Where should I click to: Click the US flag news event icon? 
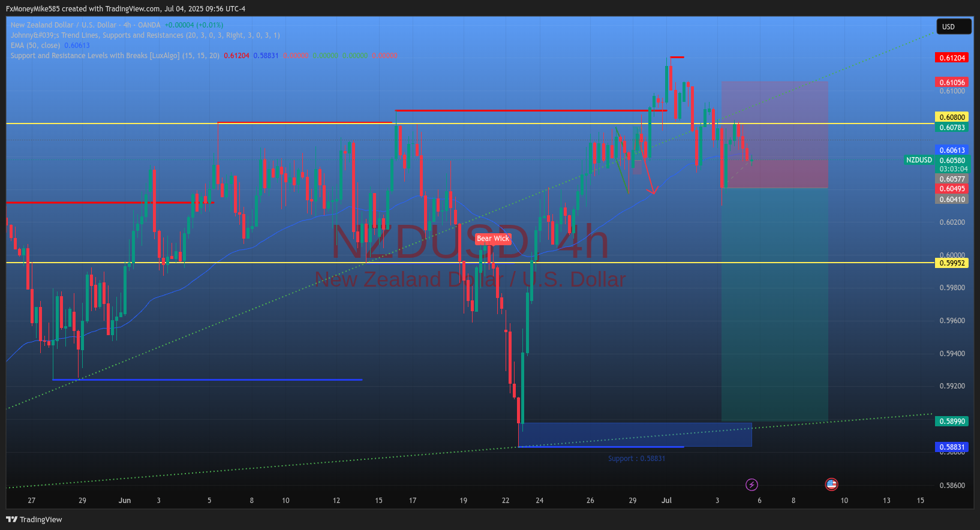[x=831, y=484]
